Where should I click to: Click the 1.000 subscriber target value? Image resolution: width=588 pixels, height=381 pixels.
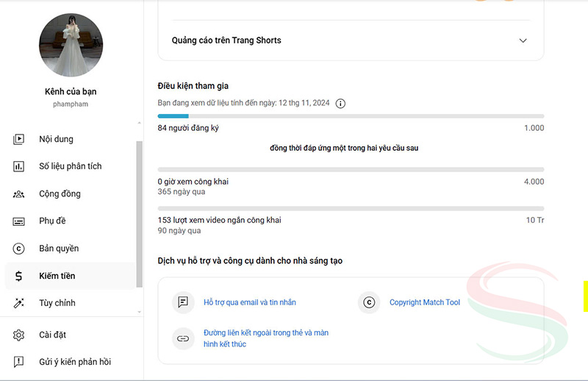[534, 128]
